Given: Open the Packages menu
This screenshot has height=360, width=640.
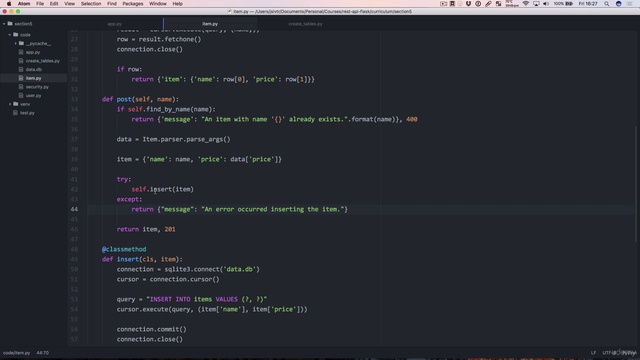Looking at the screenshot, I should tap(133, 4).
